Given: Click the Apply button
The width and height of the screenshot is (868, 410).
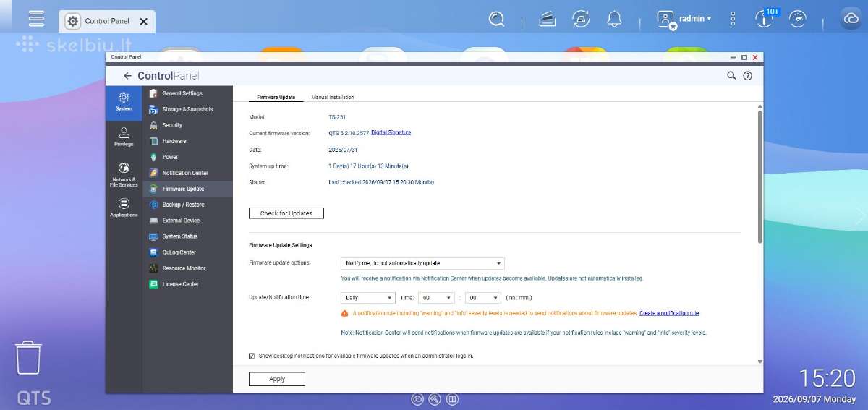Looking at the screenshot, I should click(277, 379).
